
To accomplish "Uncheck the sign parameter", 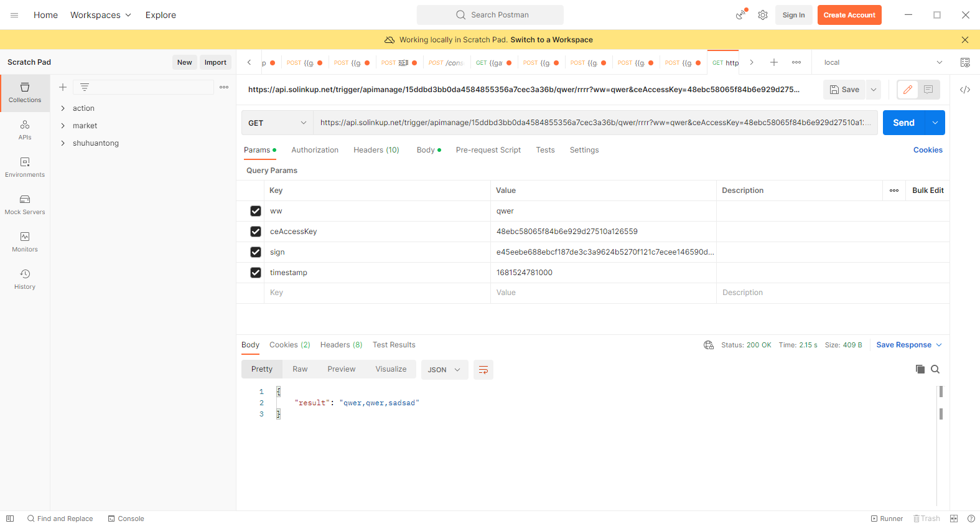I will [x=256, y=252].
